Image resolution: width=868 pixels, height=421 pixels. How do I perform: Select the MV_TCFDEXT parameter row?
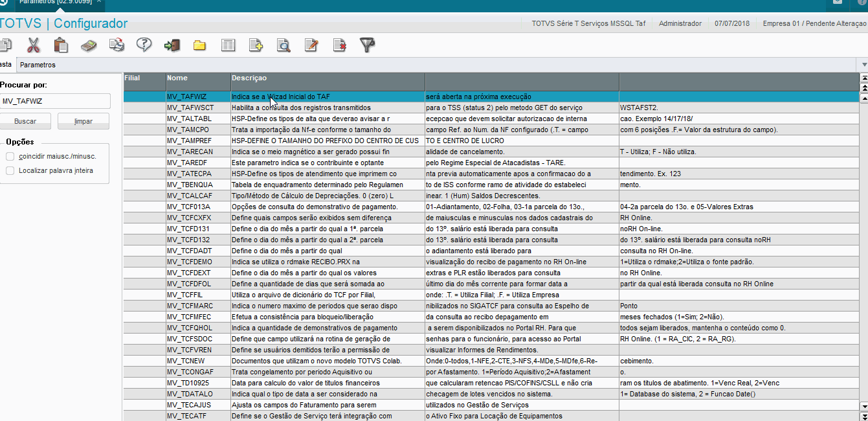click(491, 273)
